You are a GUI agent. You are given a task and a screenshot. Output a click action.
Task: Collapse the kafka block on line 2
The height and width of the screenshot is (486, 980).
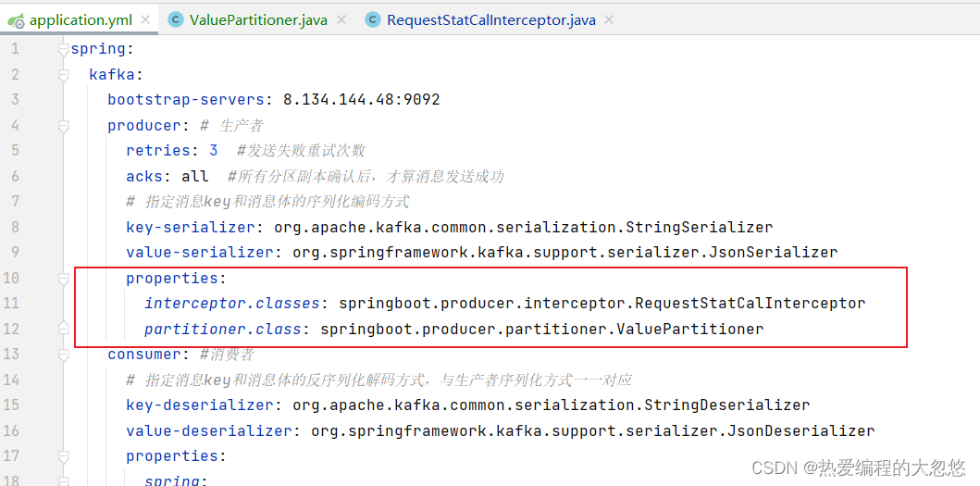[x=63, y=75]
